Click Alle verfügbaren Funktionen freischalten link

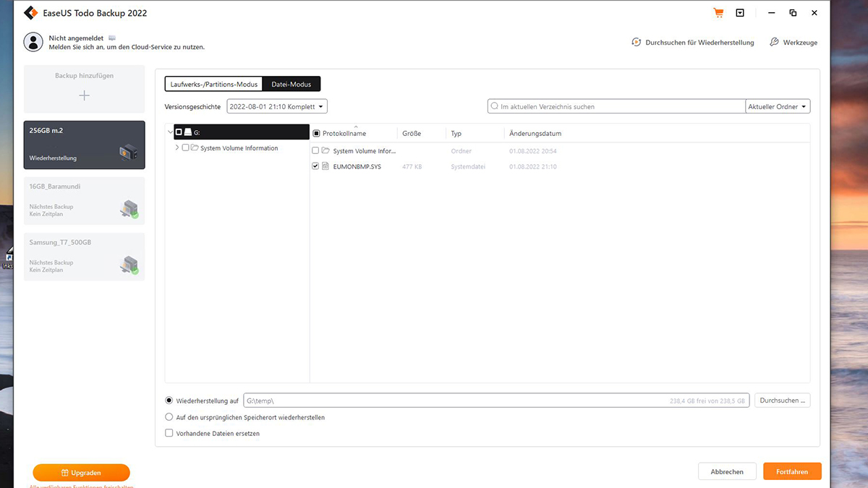coord(81,486)
